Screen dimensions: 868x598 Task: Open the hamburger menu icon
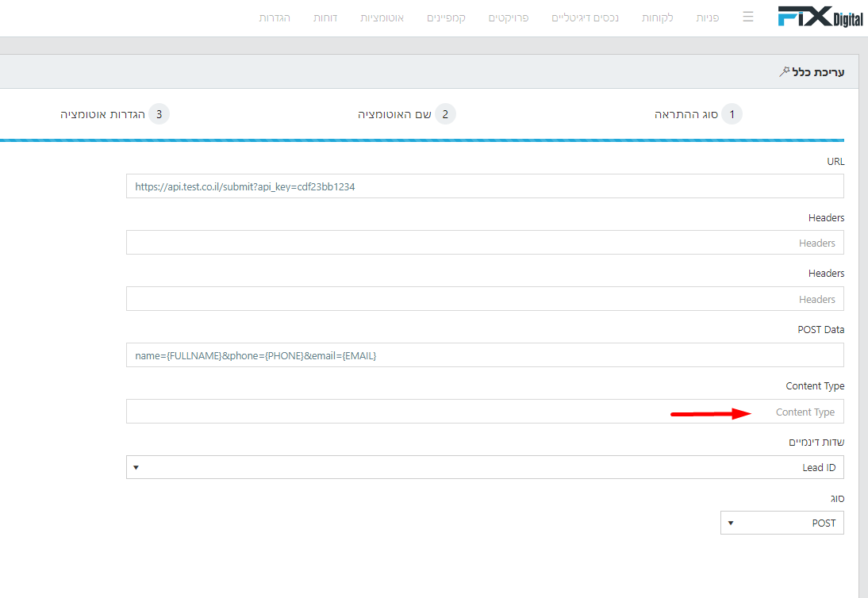point(748,17)
